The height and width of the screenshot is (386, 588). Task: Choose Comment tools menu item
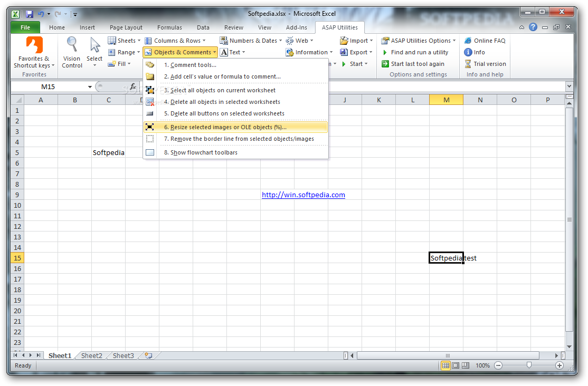coord(235,65)
